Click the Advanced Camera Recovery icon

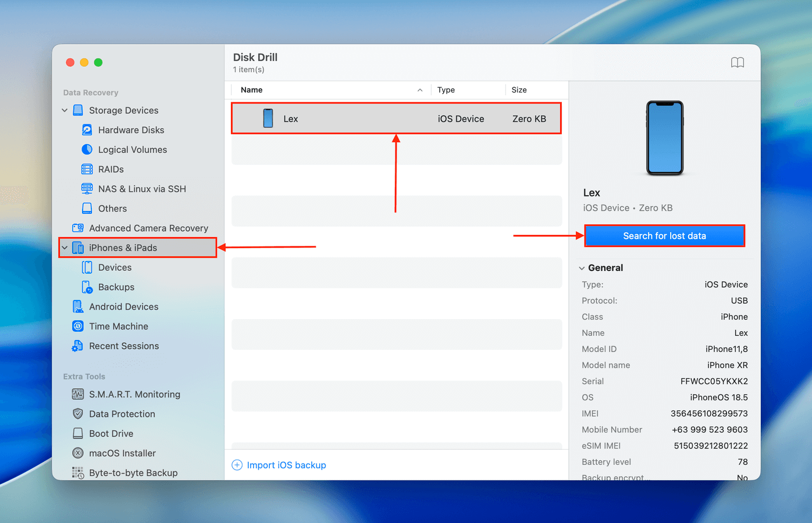pos(77,228)
